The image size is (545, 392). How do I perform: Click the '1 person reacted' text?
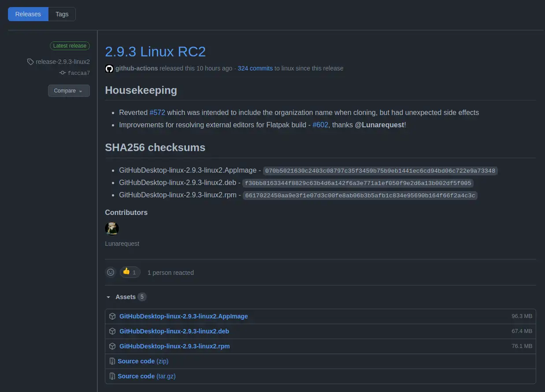(171, 273)
